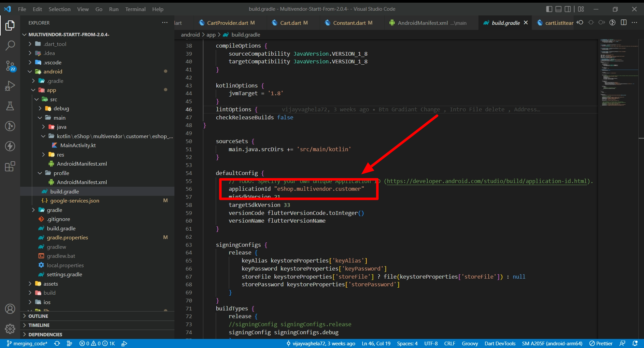Screen dimensions: 644x348
Task: Click the Accounts icon in activity bar
Action: (x=10, y=309)
